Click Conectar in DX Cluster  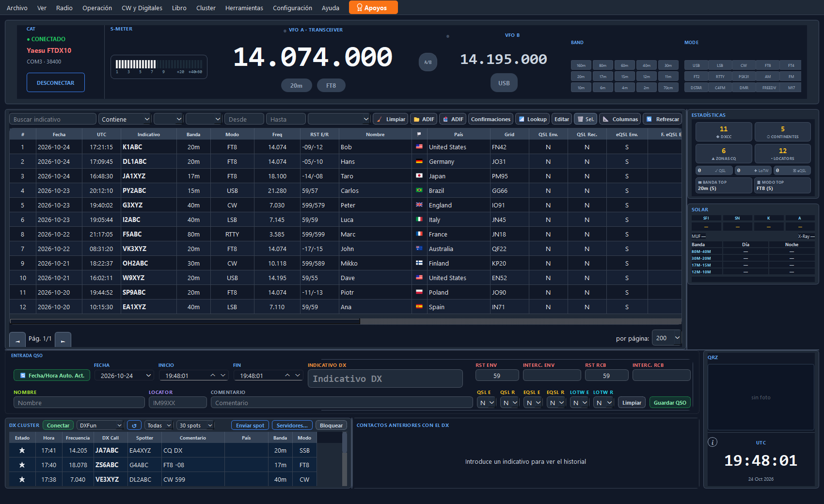tap(58, 425)
